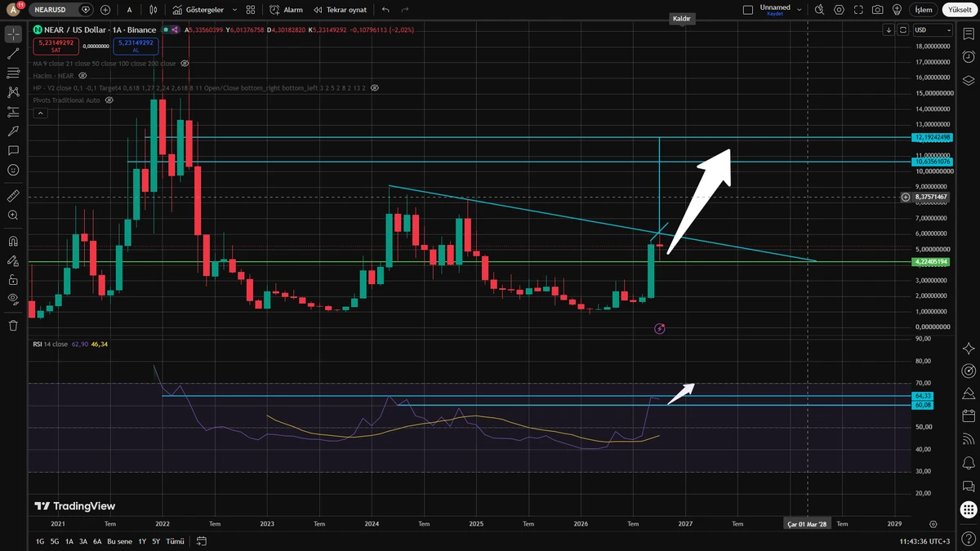Enter fullscreen mode
This screenshot has height=551, width=980.
tap(857, 10)
